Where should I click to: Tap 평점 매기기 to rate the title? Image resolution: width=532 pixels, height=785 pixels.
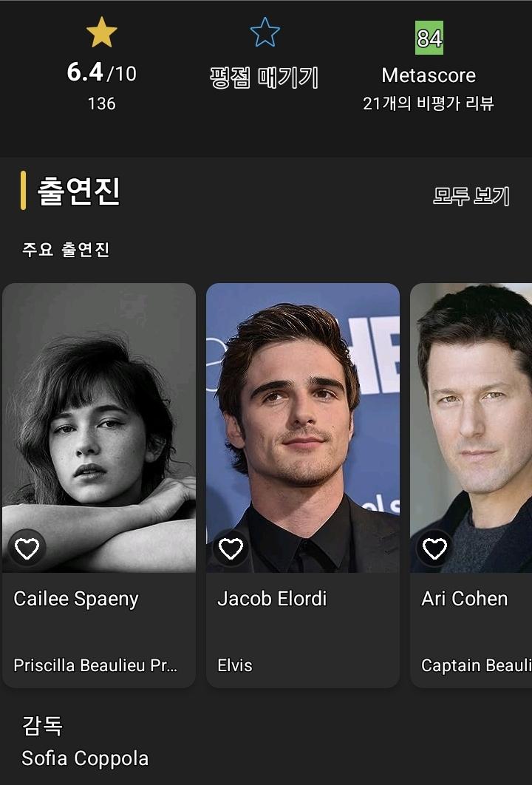264,78
